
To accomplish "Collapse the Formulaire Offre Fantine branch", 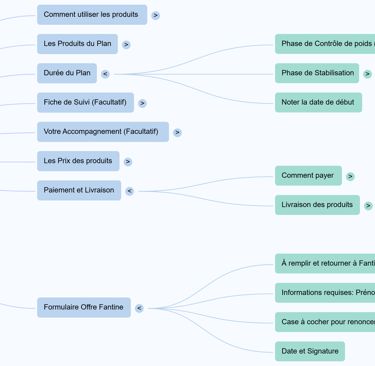I will [x=139, y=308].
